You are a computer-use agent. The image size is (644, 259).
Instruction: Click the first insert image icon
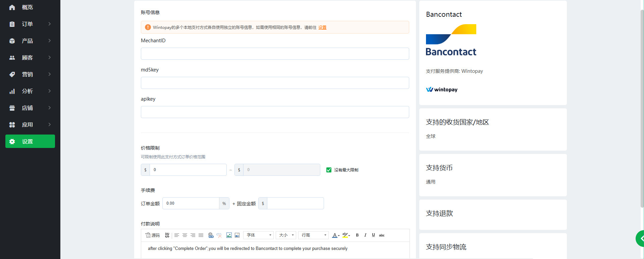[229, 235]
